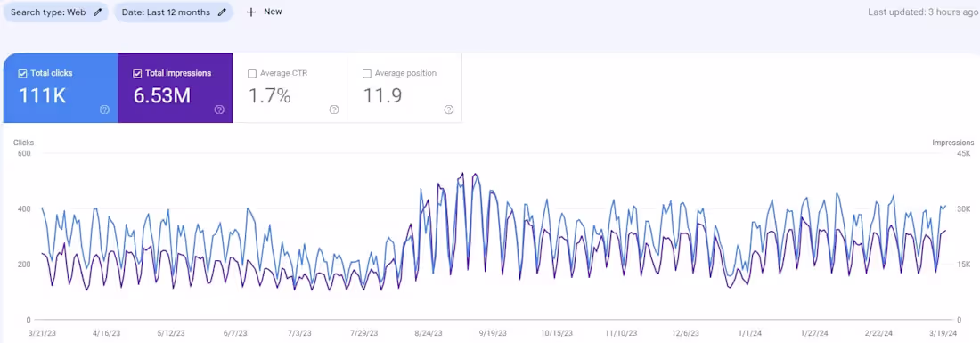Uncheck the Total impressions checkbox

137,74
